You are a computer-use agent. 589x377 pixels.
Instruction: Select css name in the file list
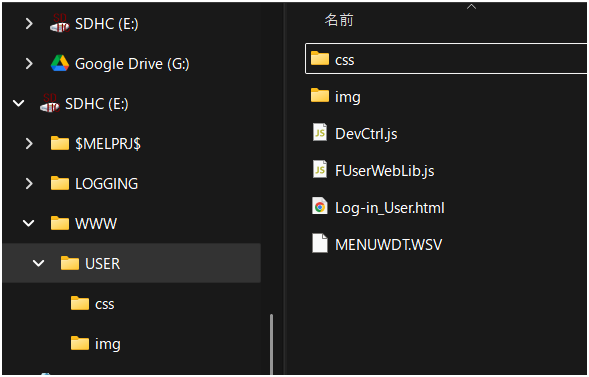pyautogui.click(x=344, y=60)
